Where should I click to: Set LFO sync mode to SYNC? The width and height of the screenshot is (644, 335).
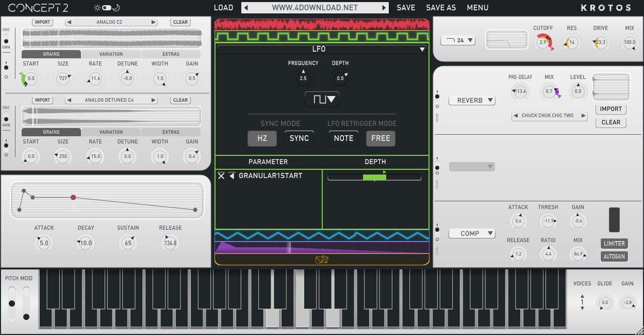299,138
